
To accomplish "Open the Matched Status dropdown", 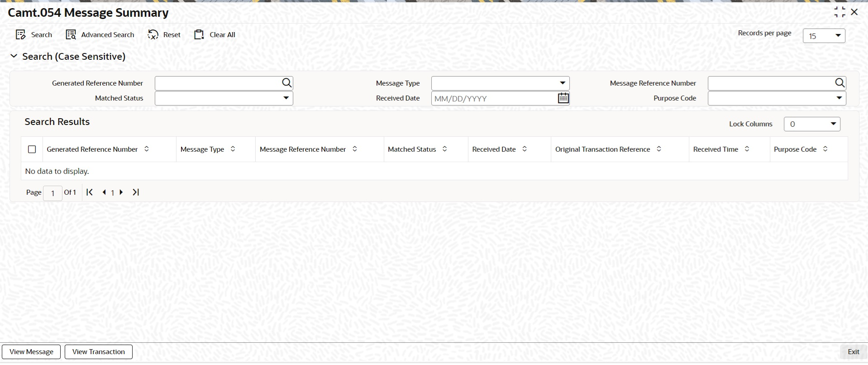I will point(224,98).
